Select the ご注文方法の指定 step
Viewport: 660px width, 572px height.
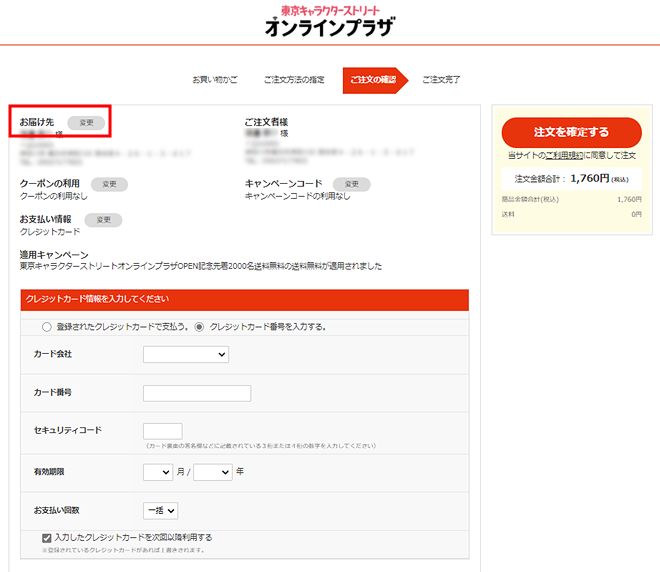294,79
